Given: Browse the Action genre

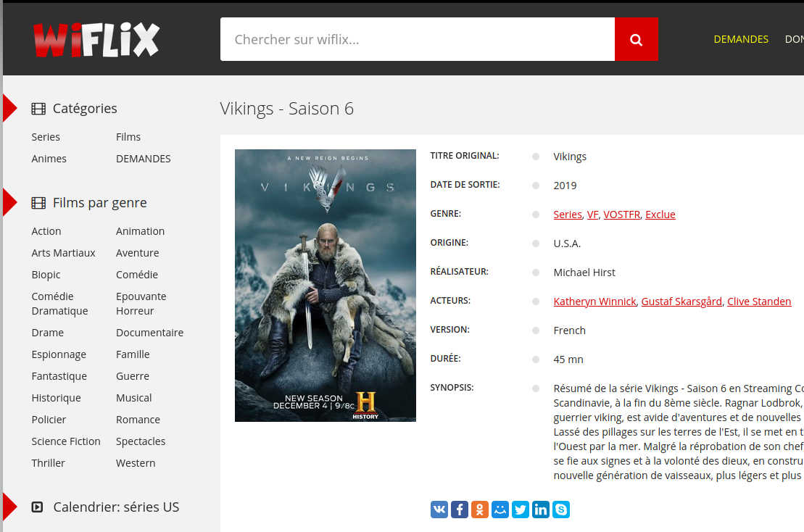Looking at the screenshot, I should tap(46, 231).
